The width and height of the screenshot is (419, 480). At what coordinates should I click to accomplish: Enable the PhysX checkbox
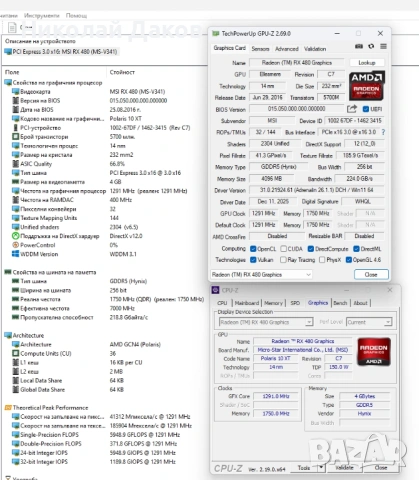(x=322, y=260)
